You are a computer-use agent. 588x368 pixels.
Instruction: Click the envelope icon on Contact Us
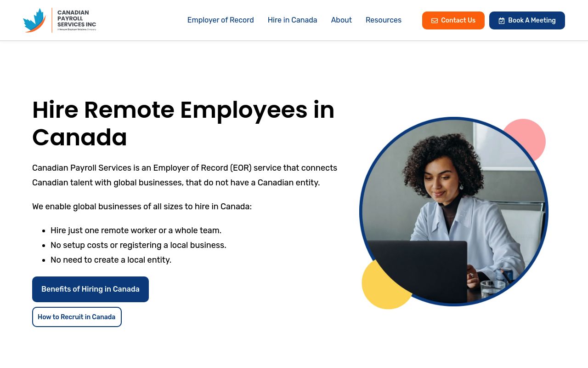(x=435, y=20)
